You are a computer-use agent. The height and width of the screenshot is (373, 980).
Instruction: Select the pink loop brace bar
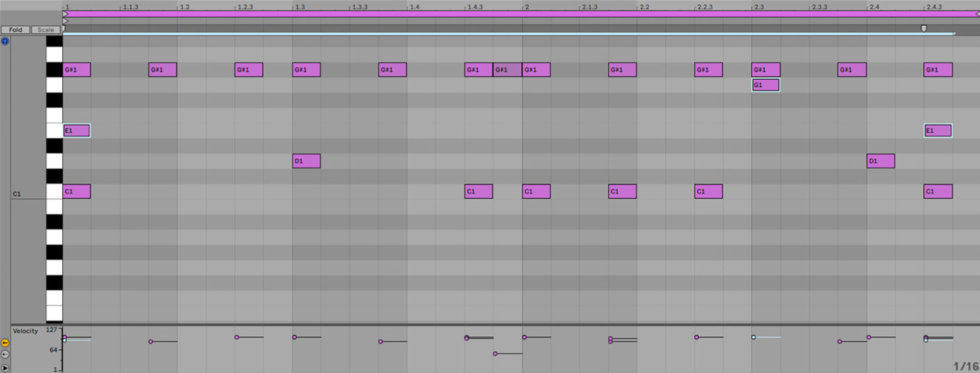tap(521, 14)
